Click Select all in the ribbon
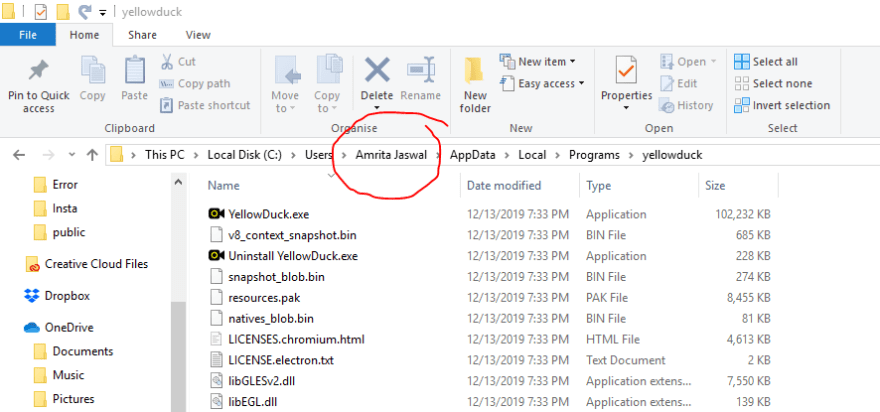Image resolution: width=880 pixels, height=412 pixels. (x=766, y=61)
